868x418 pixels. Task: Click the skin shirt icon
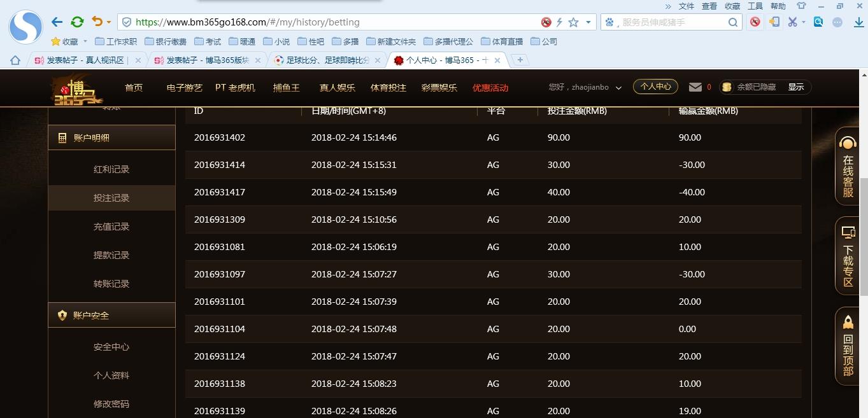pyautogui.click(x=801, y=6)
